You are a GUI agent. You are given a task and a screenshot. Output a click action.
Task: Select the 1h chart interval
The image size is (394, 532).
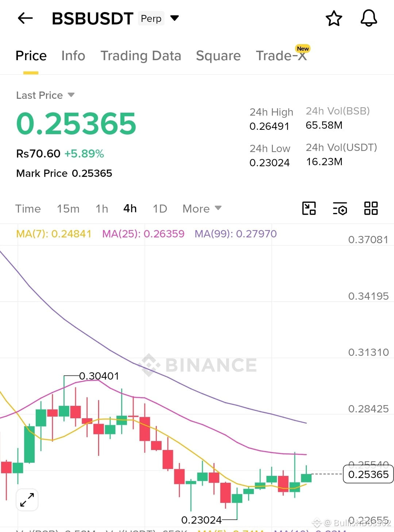click(x=102, y=209)
